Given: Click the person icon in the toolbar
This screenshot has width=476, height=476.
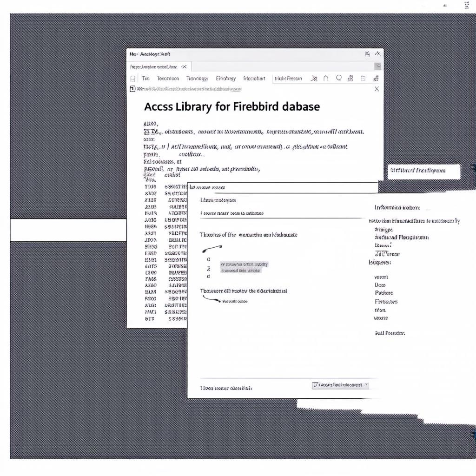Looking at the screenshot, I should click(x=350, y=79).
